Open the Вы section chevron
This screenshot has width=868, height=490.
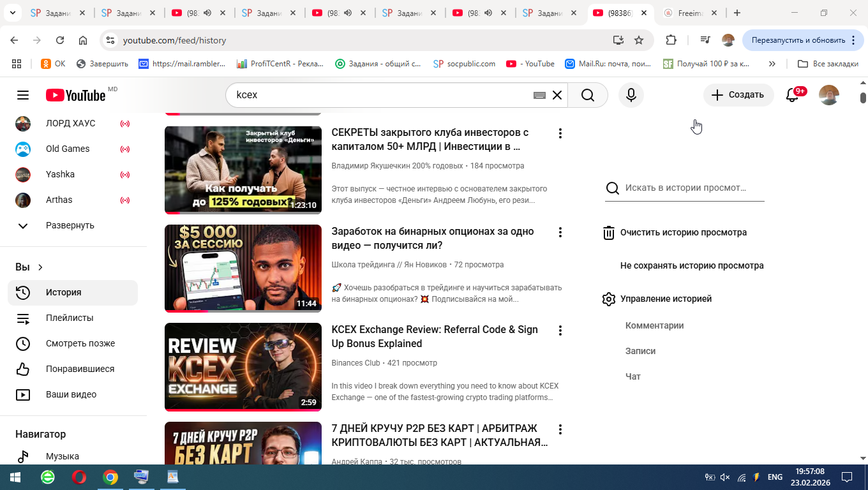pyautogui.click(x=41, y=267)
